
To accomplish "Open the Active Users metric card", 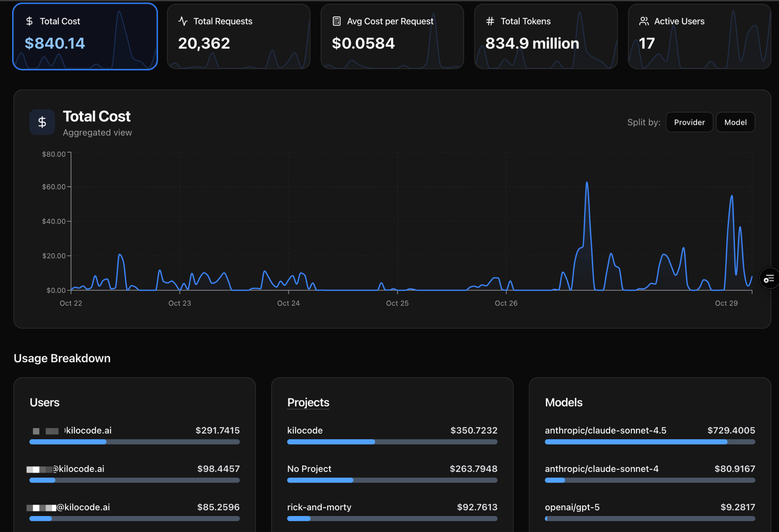I will 699,37.
